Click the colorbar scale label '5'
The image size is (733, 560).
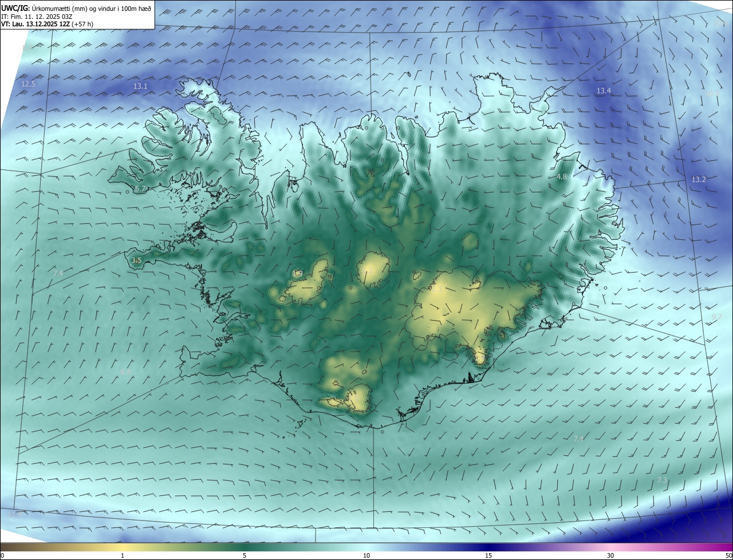[245, 555]
